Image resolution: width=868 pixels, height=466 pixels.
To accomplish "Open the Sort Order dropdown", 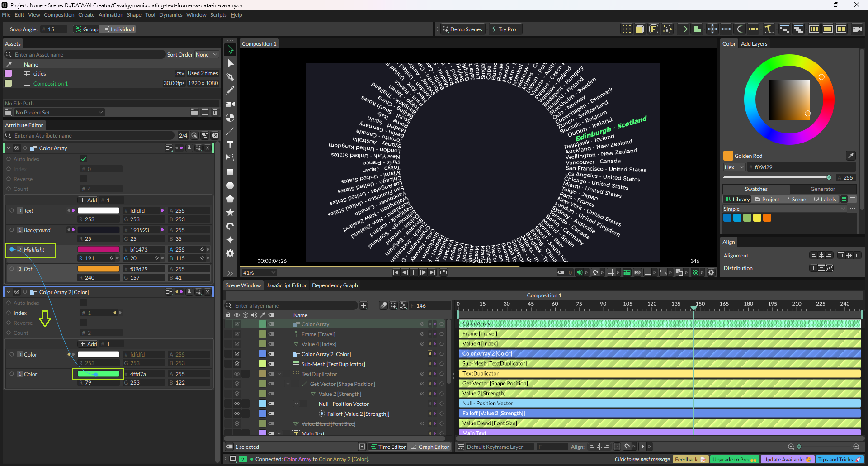I will 206,55.
